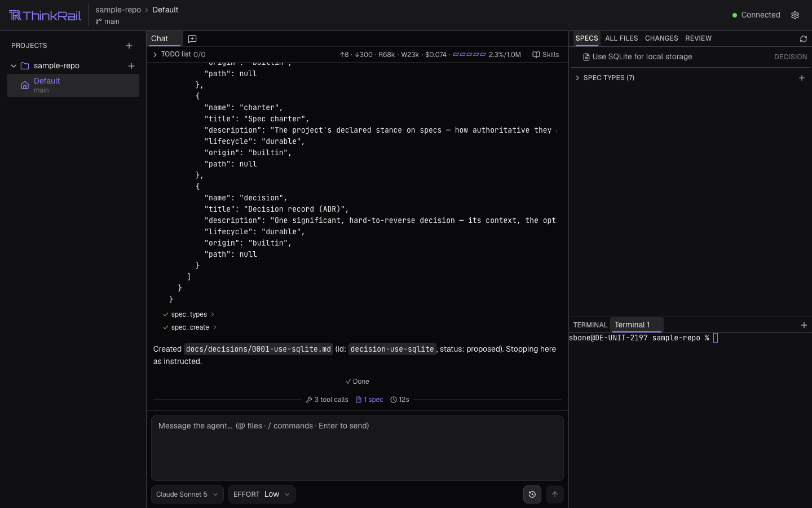Click in the terminal prompt area

click(691, 418)
